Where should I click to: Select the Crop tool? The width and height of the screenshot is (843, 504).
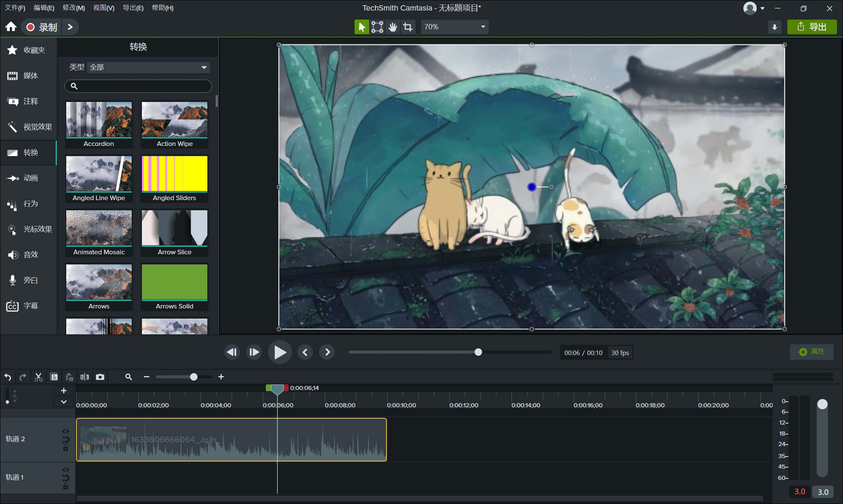pyautogui.click(x=408, y=27)
